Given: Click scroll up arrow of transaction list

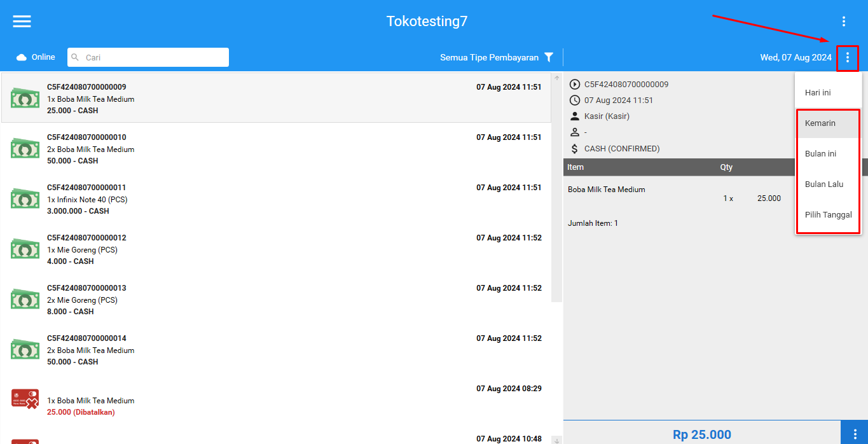Looking at the screenshot, I should tap(557, 78).
